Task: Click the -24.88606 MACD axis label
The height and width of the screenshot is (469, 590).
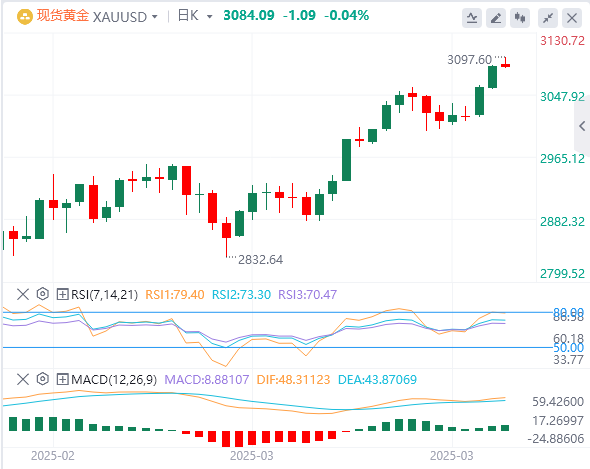Action: [x=556, y=439]
